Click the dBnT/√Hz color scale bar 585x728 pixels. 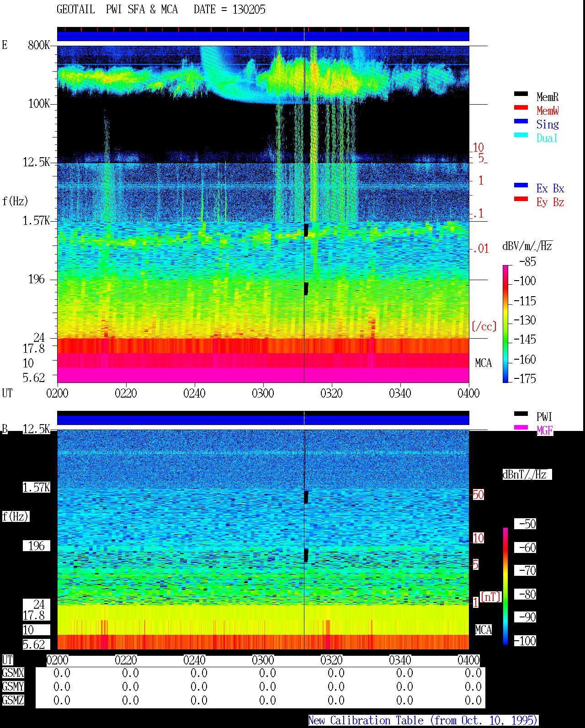(x=505, y=586)
